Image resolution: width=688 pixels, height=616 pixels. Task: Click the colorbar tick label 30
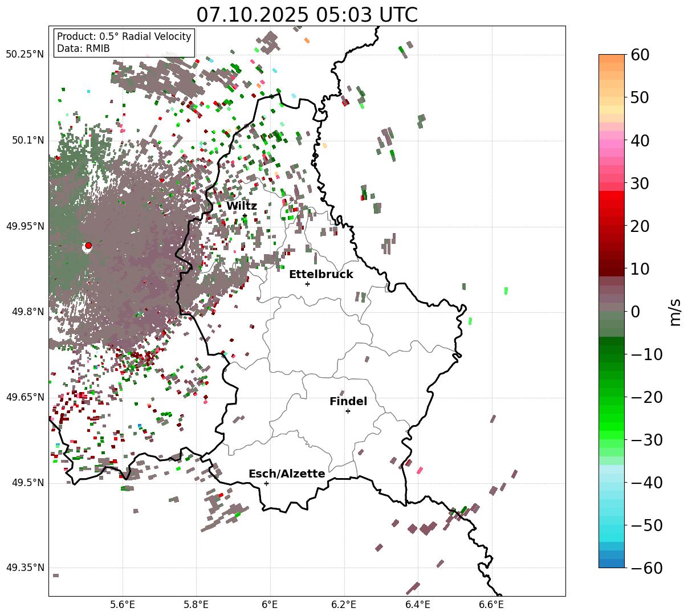640,183
